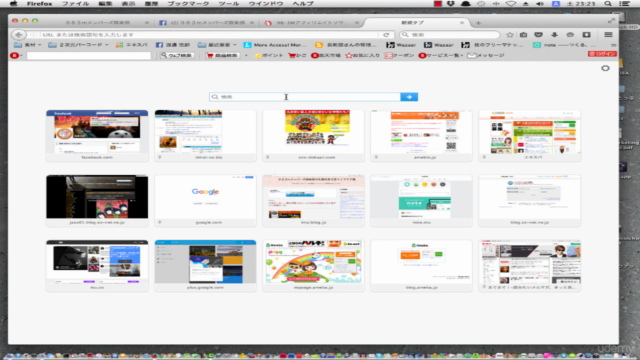
Task: Open the downloads arrow icon
Action: pos(554,35)
